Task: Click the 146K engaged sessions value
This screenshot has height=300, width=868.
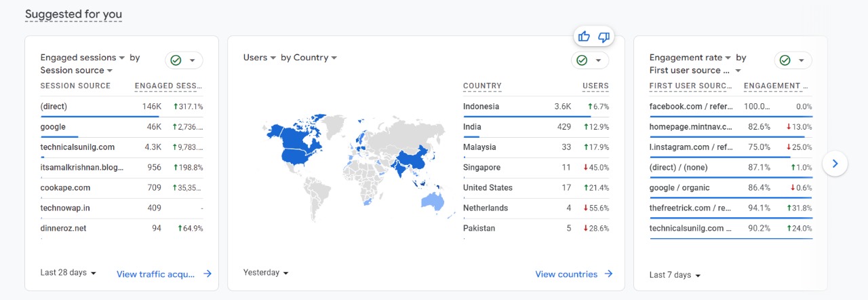Action: pos(152,107)
